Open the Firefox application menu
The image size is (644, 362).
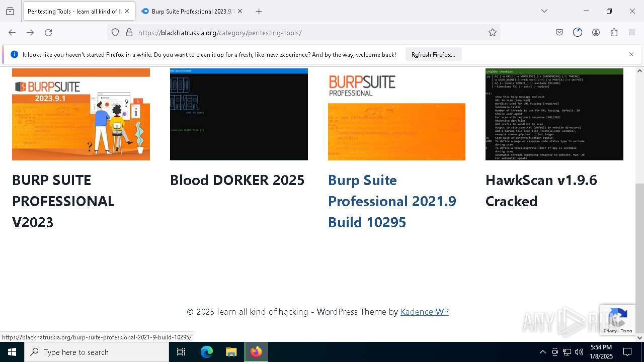[632, 33]
